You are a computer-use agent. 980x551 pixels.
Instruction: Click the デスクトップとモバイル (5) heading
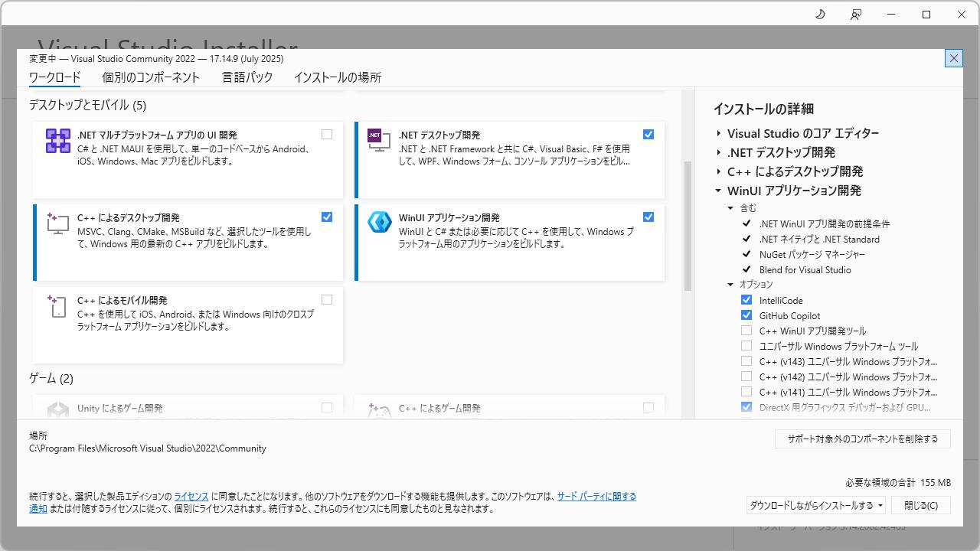[87, 106]
